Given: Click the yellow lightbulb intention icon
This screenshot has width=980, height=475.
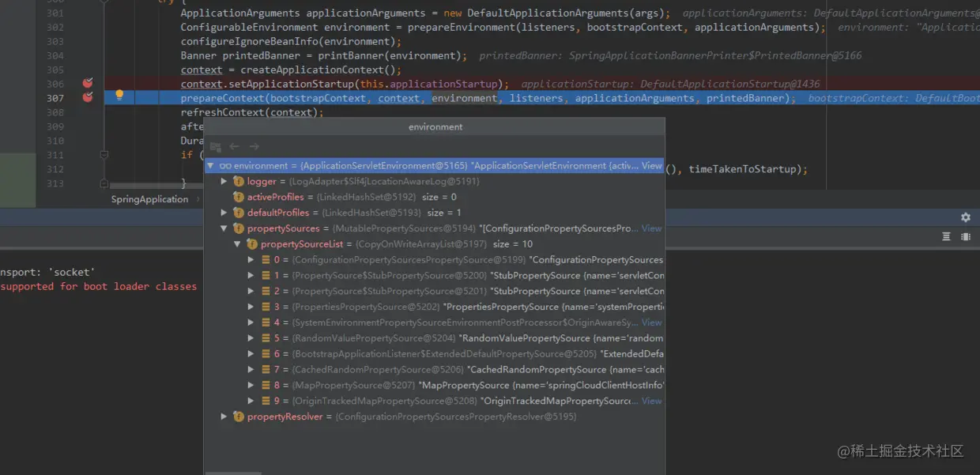Looking at the screenshot, I should tap(119, 96).
